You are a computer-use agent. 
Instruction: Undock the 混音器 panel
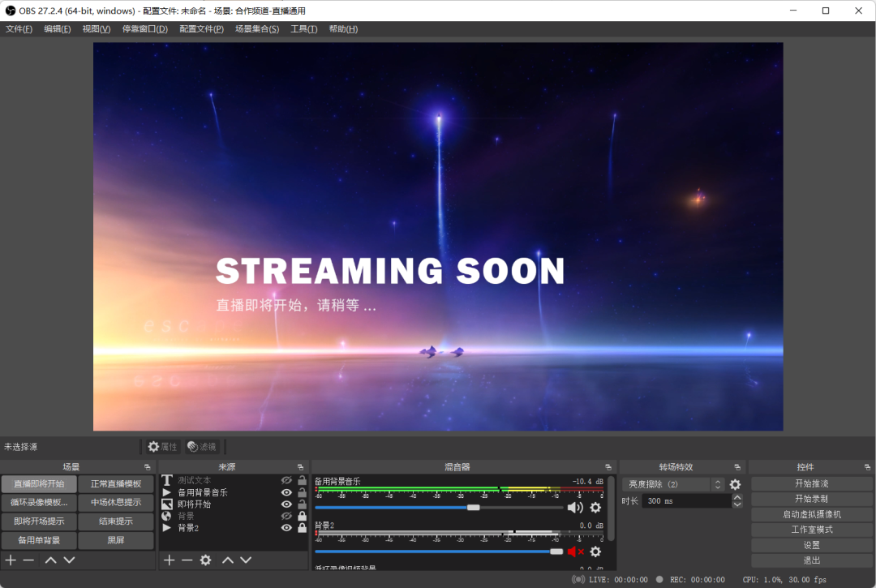[x=608, y=467]
